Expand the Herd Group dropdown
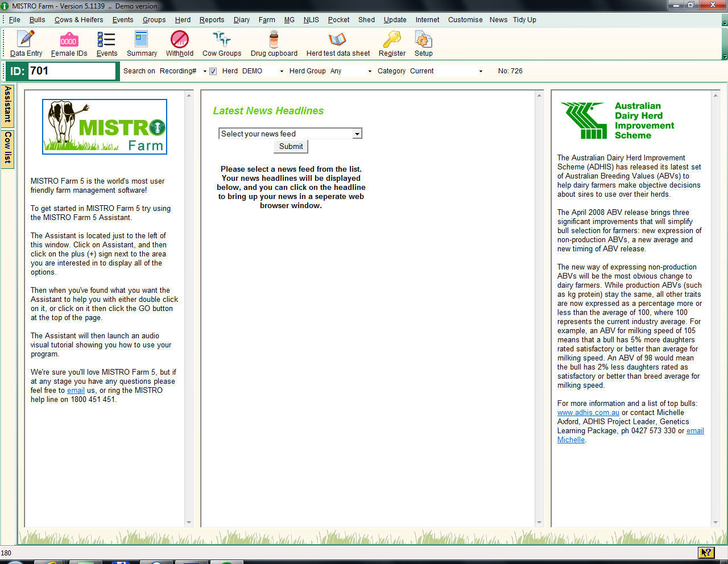 click(370, 72)
